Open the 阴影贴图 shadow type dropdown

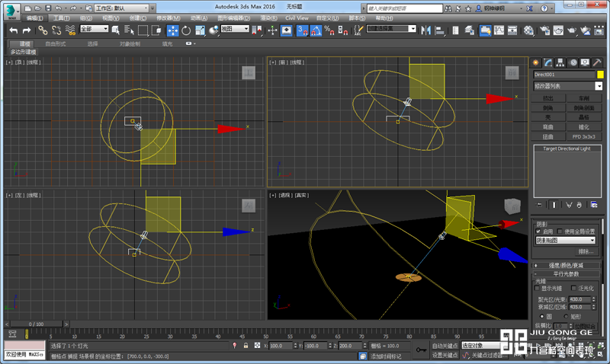pos(565,240)
